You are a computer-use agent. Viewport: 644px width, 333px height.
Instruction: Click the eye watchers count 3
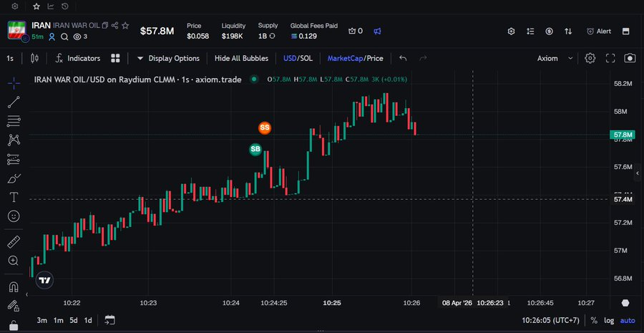(x=80, y=37)
